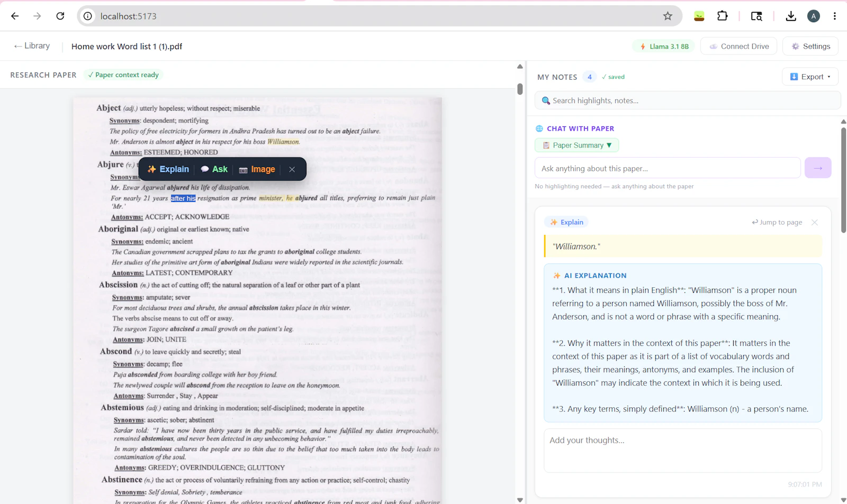Image resolution: width=847 pixels, height=504 pixels.
Task: Close the selection popup toolbar
Action: click(292, 169)
